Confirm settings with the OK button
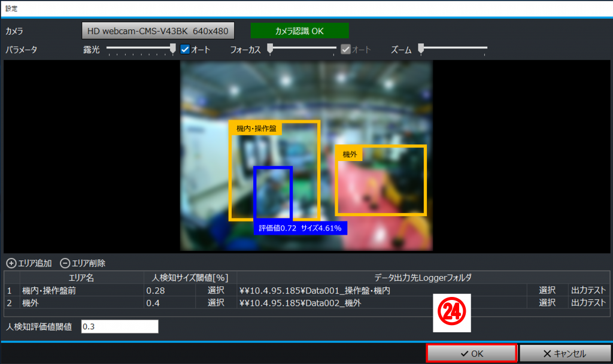613x364 pixels. coord(472,353)
